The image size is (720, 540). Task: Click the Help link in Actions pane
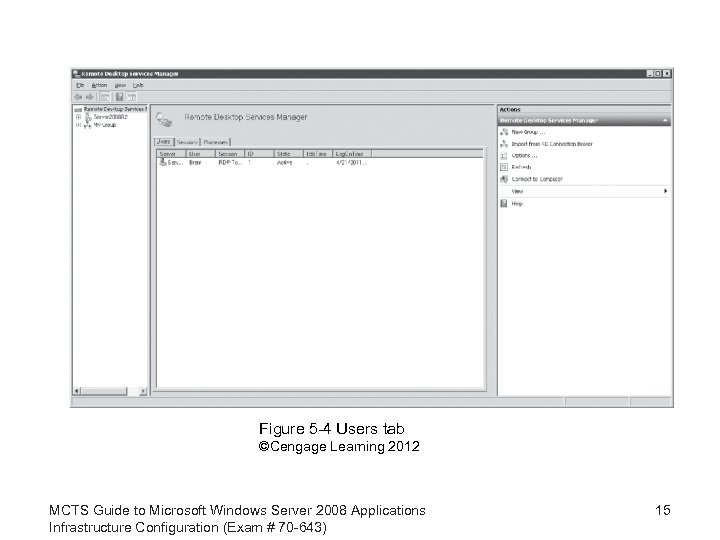pos(517,203)
